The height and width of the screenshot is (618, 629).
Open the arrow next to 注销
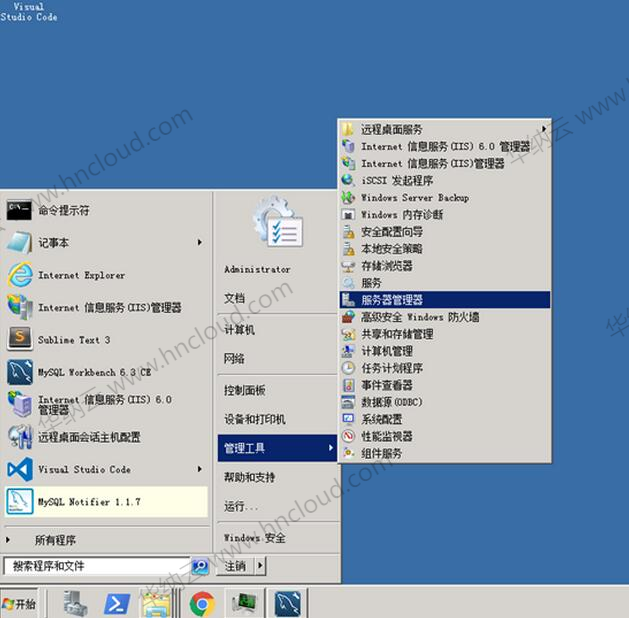pyautogui.click(x=260, y=566)
